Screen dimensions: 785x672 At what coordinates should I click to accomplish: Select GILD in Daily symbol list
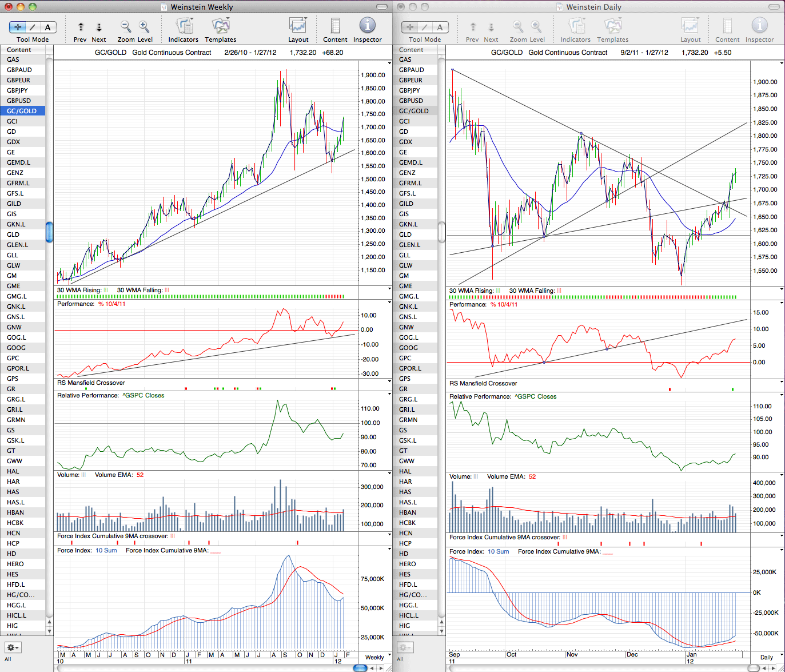click(415, 204)
